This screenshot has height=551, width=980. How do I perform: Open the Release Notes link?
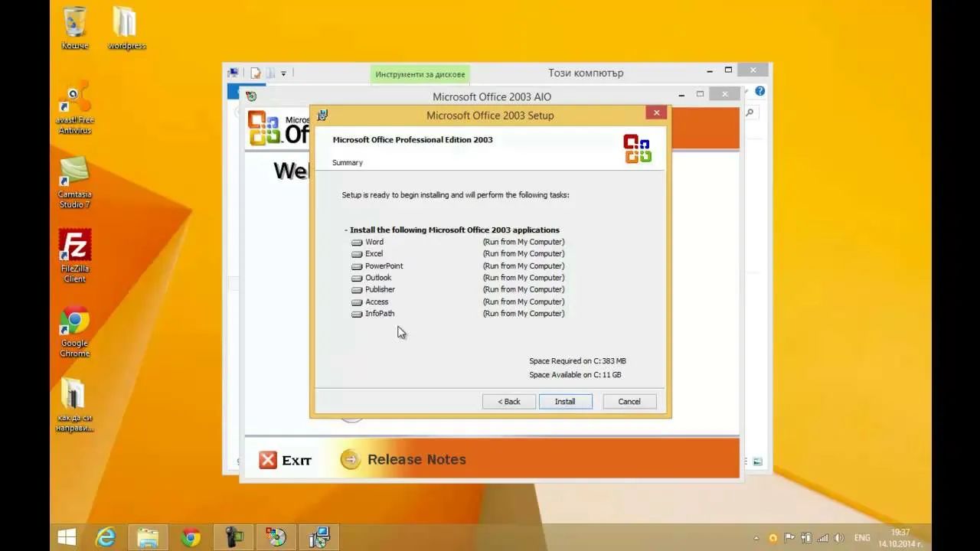[x=416, y=459]
